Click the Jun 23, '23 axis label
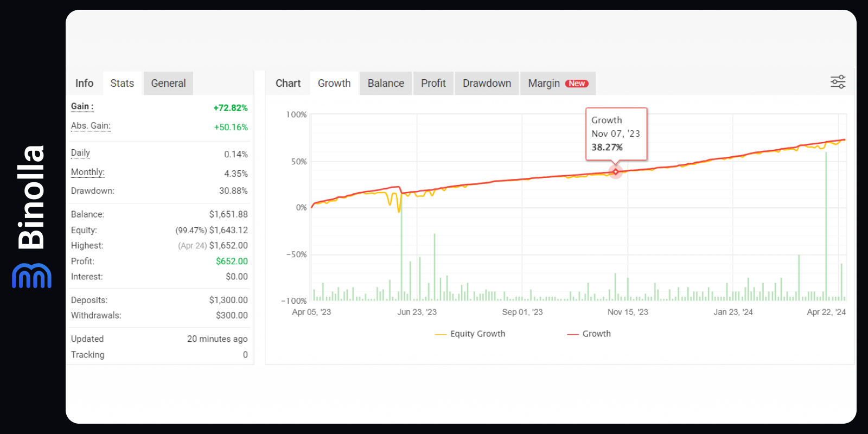The height and width of the screenshot is (434, 868). pyautogui.click(x=417, y=312)
